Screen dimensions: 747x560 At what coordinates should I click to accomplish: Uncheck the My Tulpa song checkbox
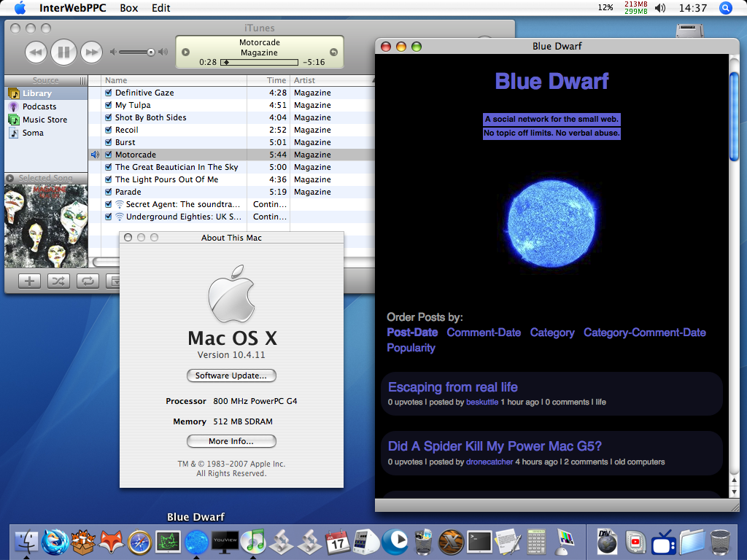109,105
